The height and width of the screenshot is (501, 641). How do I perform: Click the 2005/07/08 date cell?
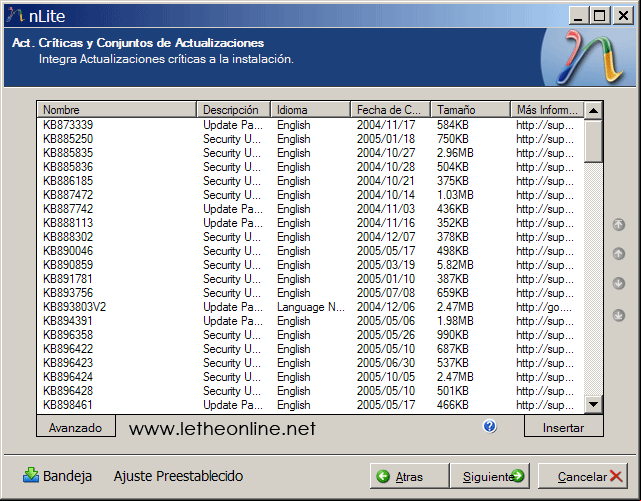[386, 293]
